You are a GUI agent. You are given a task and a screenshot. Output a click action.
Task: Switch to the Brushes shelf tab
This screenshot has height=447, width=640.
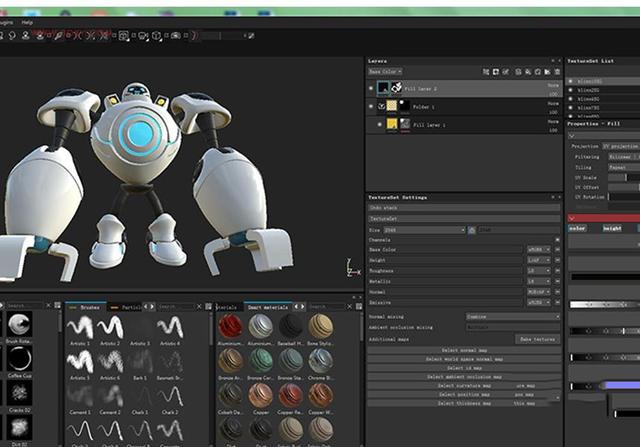click(86, 307)
